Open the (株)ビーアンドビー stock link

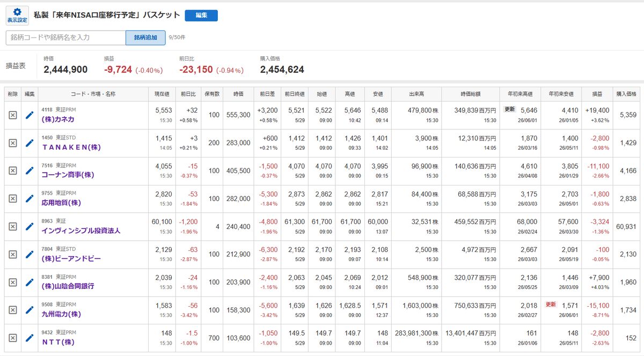point(71,258)
